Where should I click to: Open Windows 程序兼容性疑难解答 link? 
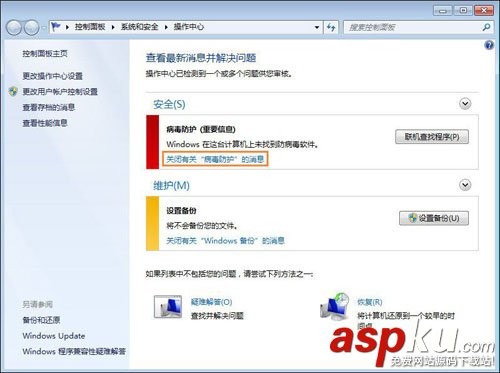[74, 351]
